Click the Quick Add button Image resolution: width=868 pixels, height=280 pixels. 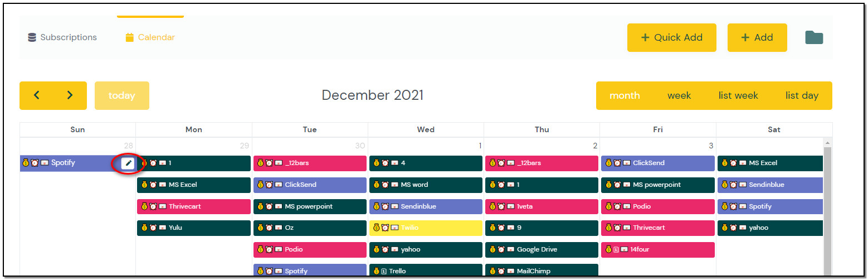coord(672,37)
